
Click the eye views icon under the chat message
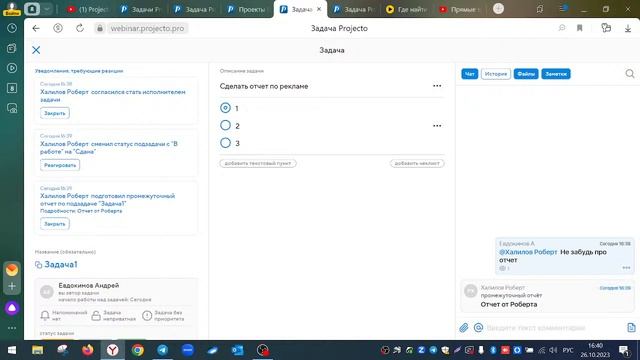(x=502, y=268)
